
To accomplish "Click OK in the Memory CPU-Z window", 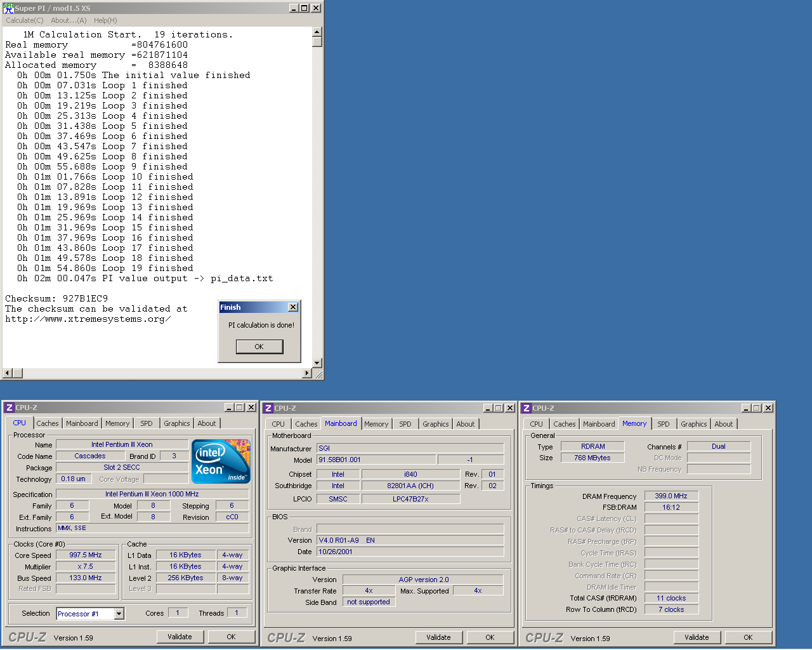I will click(749, 637).
